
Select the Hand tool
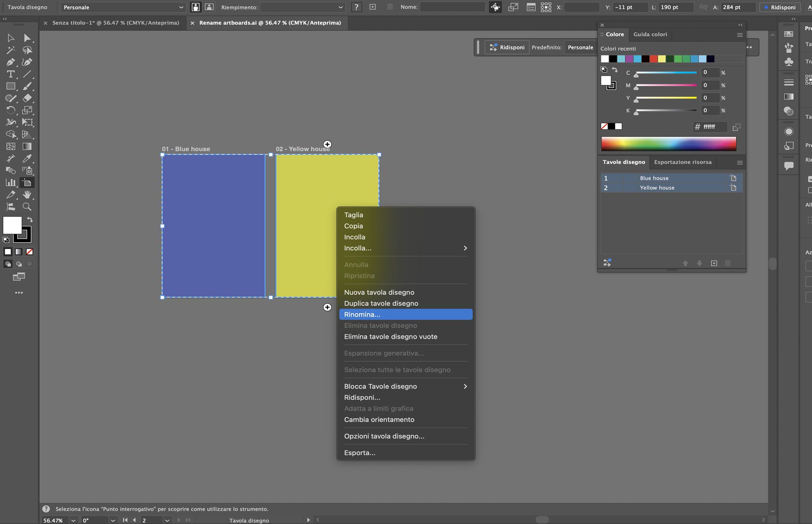click(x=27, y=195)
